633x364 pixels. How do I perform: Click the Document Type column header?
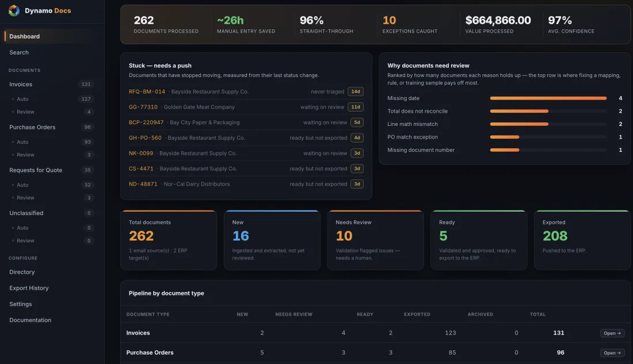pos(148,315)
